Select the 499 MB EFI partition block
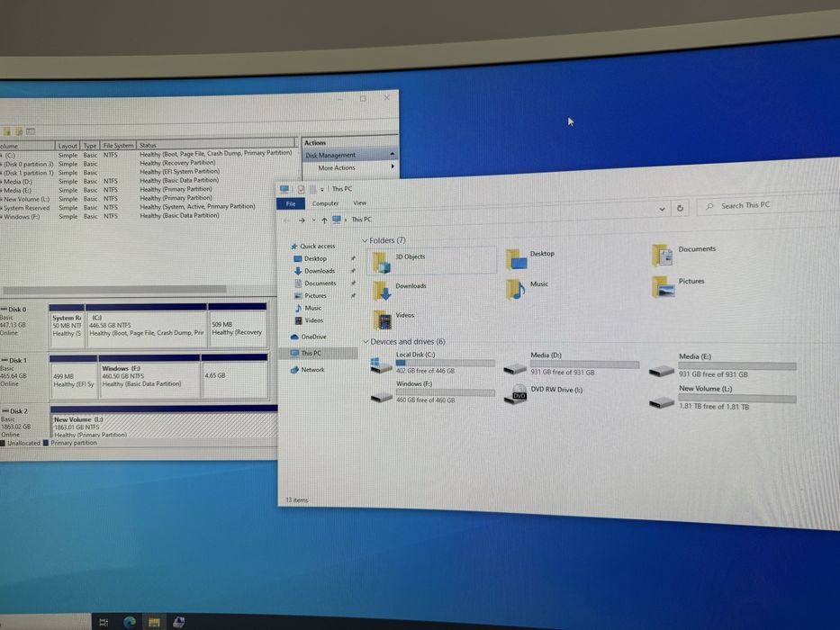840x630 pixels. [74, 377]
